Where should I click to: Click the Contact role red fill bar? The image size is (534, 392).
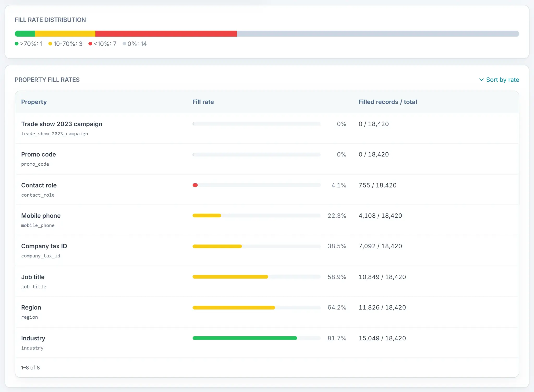(x=195, y=185)
